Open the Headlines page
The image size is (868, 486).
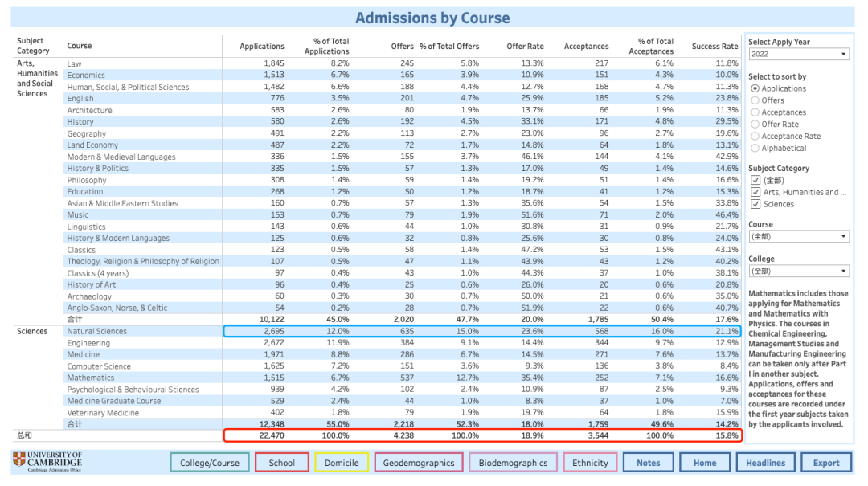coord(766,463)
